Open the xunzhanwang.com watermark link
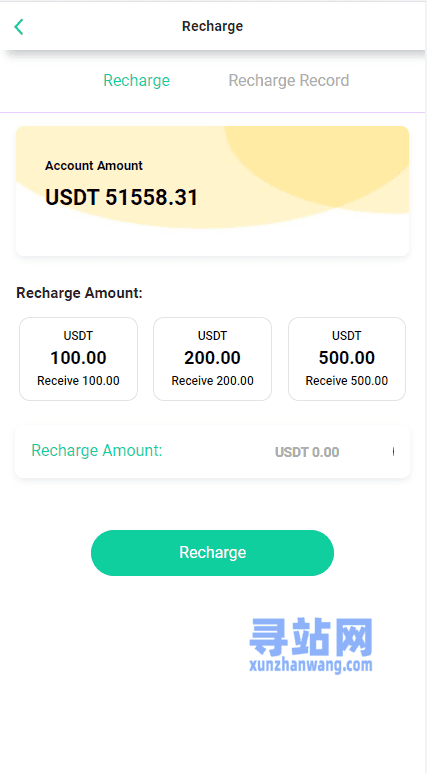 coord(311,666)
